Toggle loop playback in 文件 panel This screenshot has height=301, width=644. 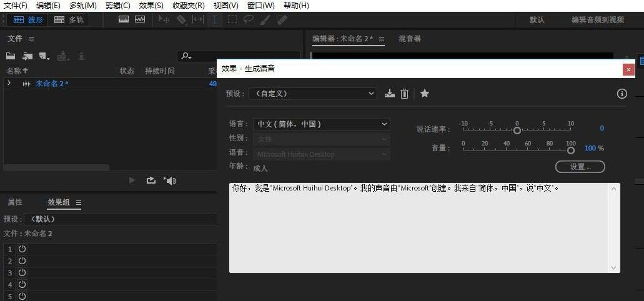pyautogui.click(x=151, y=180)
